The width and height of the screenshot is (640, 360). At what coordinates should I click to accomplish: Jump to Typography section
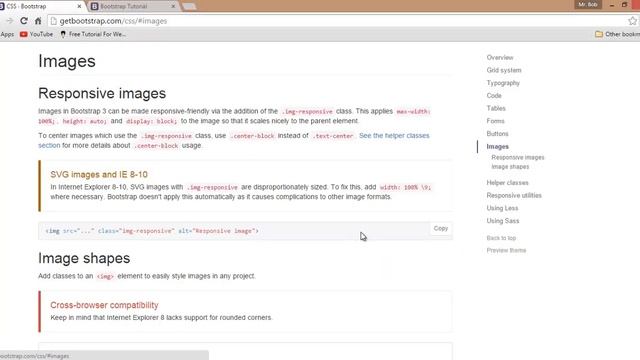pyautogui.click(x=503, y=83)
